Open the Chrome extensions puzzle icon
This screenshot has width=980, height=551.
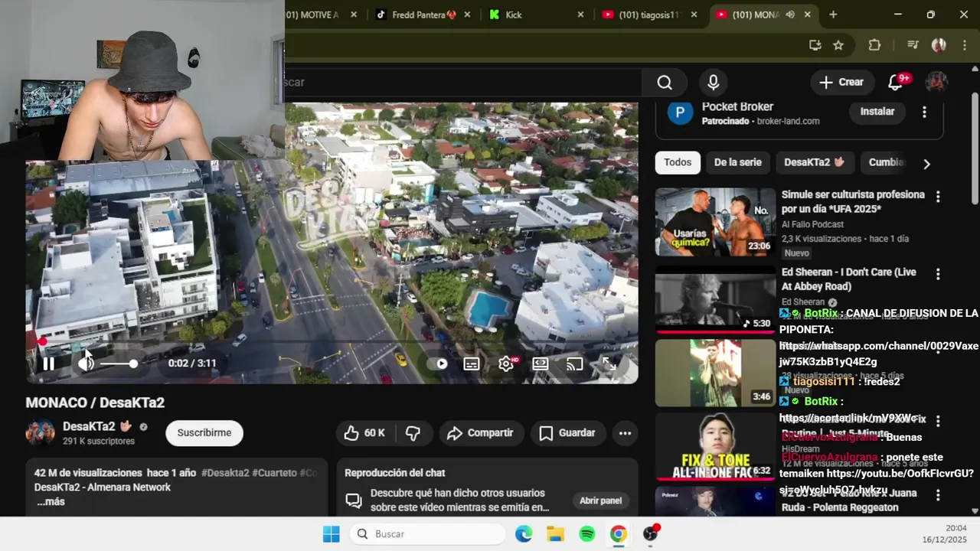[874, 45]
